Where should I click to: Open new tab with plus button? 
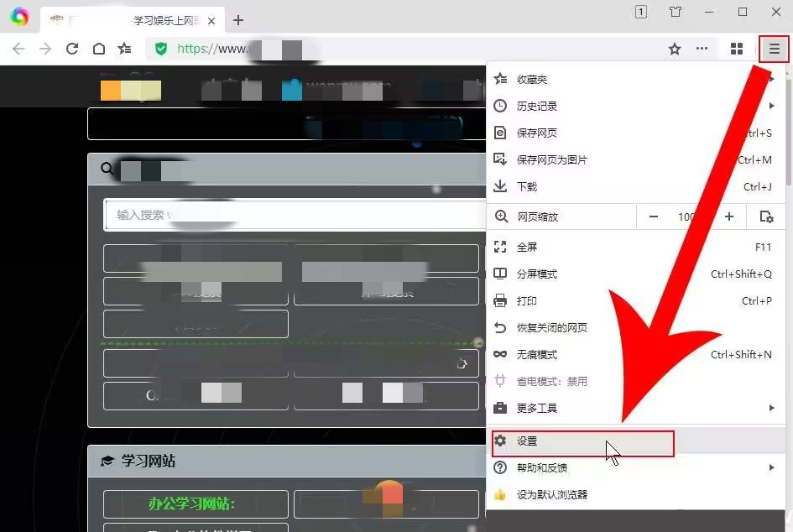pyautogui.click(x=238, y=20)
